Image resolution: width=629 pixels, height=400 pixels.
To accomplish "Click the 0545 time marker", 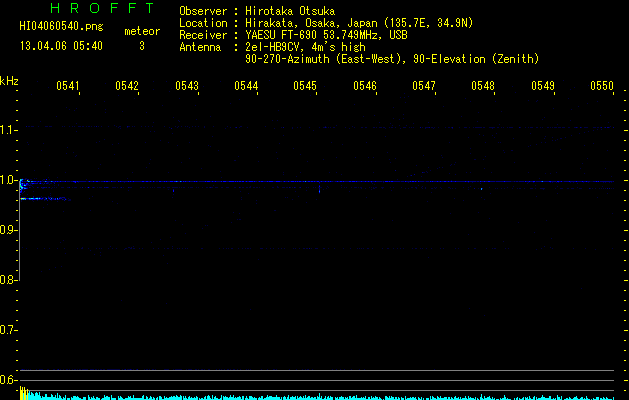I will (304, 86).
